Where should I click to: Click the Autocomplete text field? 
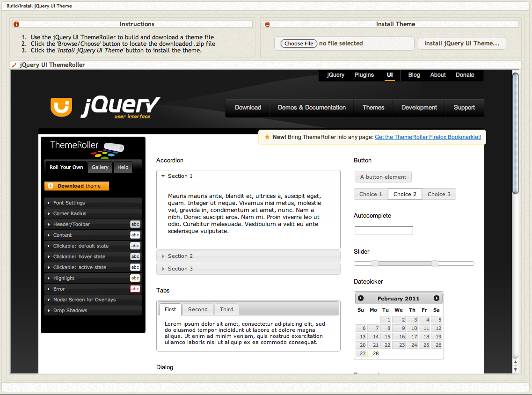[384, 230]
